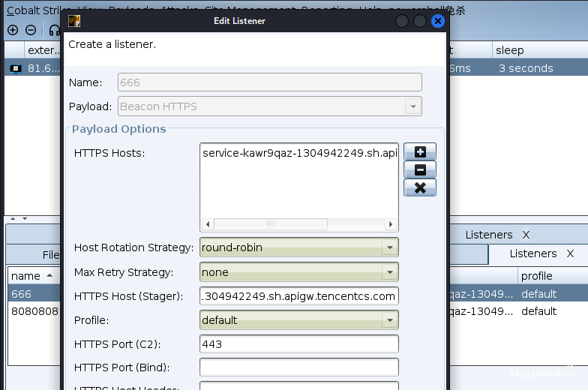The height and width of the screenshot is (390, 588).
Task: Open the Host Rotation Strategy dropdown
Action: [x=390, y=247]
